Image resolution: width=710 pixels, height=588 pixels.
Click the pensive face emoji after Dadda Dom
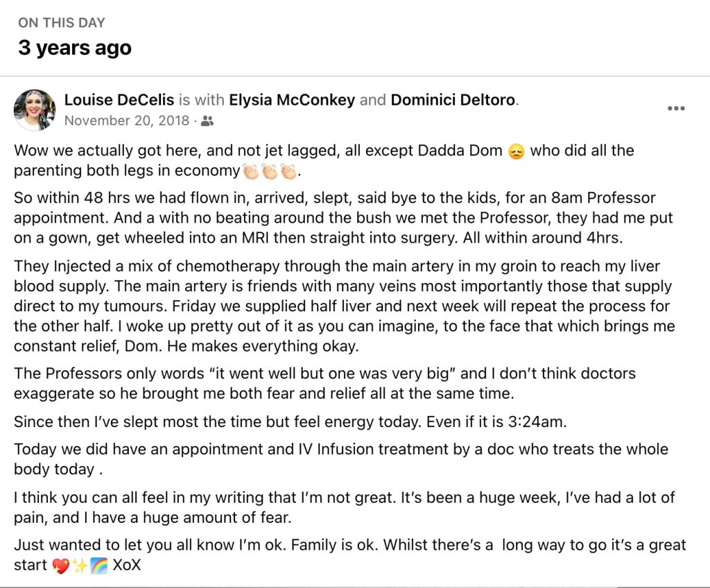[516, 151]
